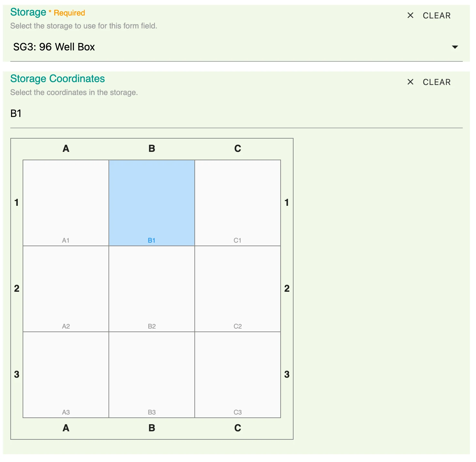Click top column header A

tap(66, 149)
